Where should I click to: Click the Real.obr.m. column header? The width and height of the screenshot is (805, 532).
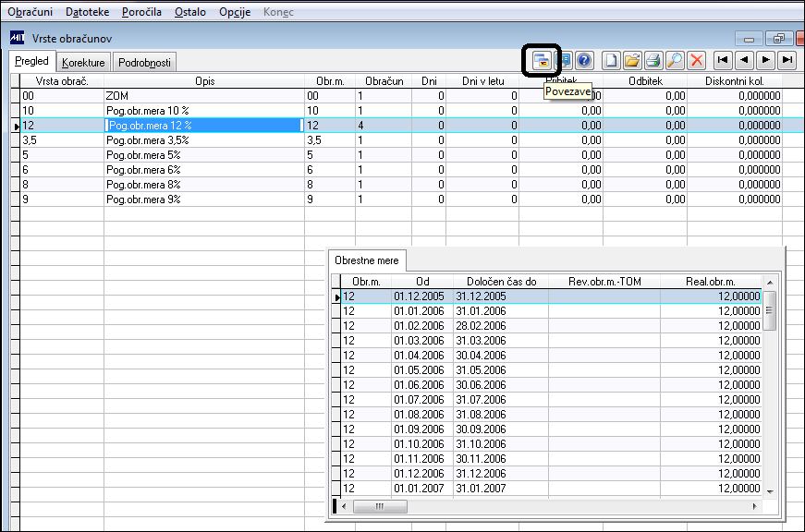[711, 282]
